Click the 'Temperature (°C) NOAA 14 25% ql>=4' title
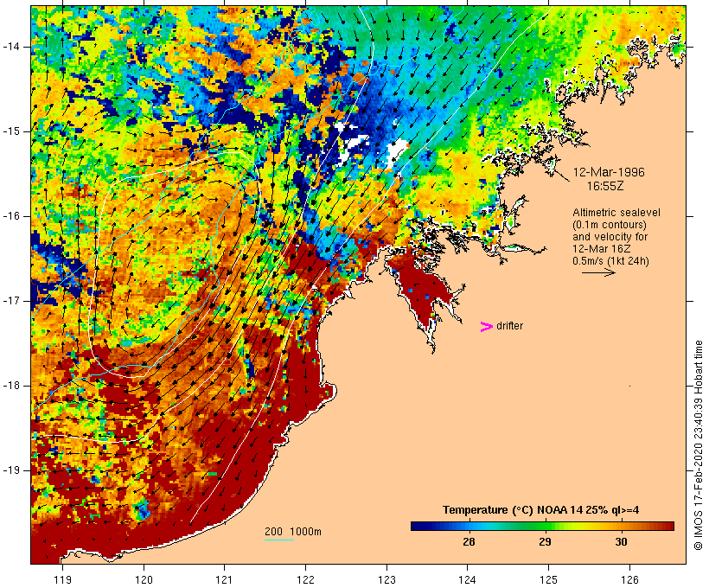Image resolution: width=709 pixels, height=588 pixels. 540,510
